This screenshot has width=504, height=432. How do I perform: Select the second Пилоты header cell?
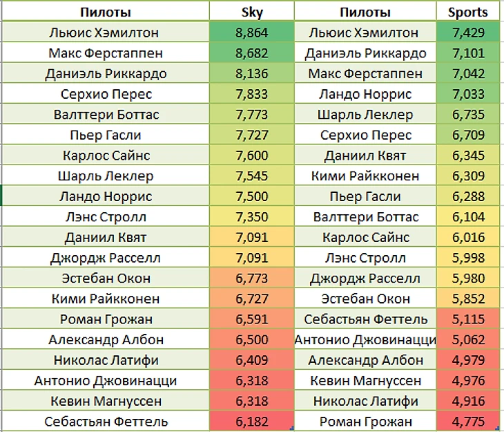365,12
